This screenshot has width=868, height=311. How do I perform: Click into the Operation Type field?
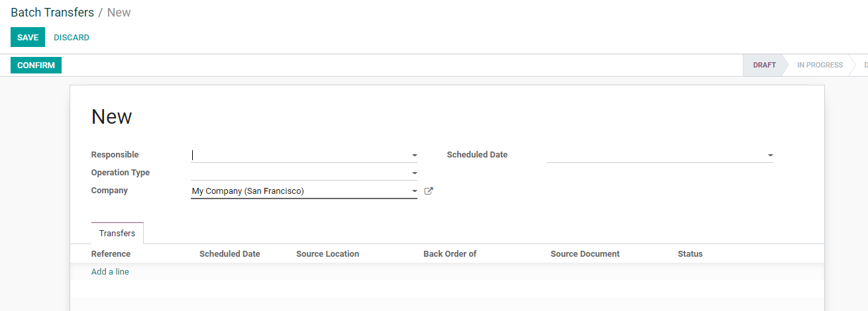299,173
